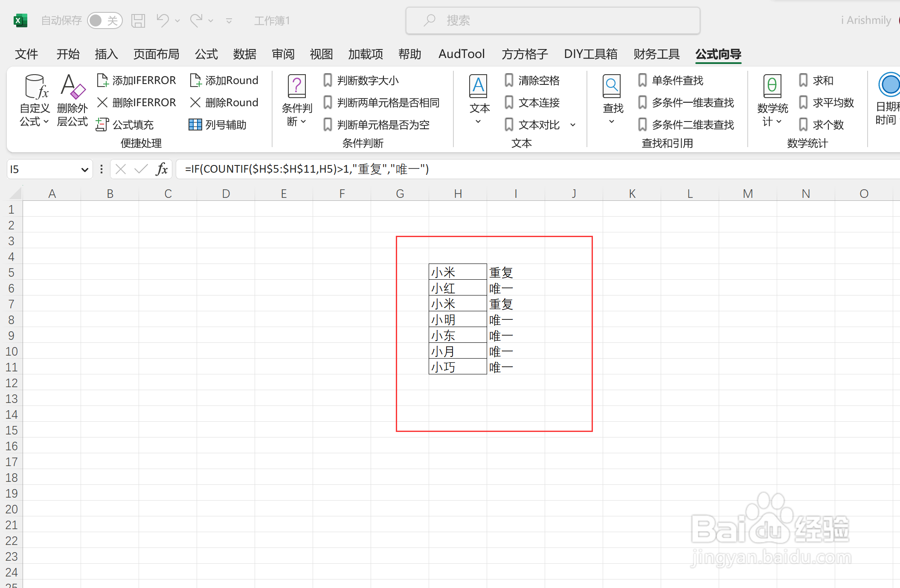Click the 判断数字大小 command
Viewport: 900px width, 588px height.
click(x=361, y=80)
